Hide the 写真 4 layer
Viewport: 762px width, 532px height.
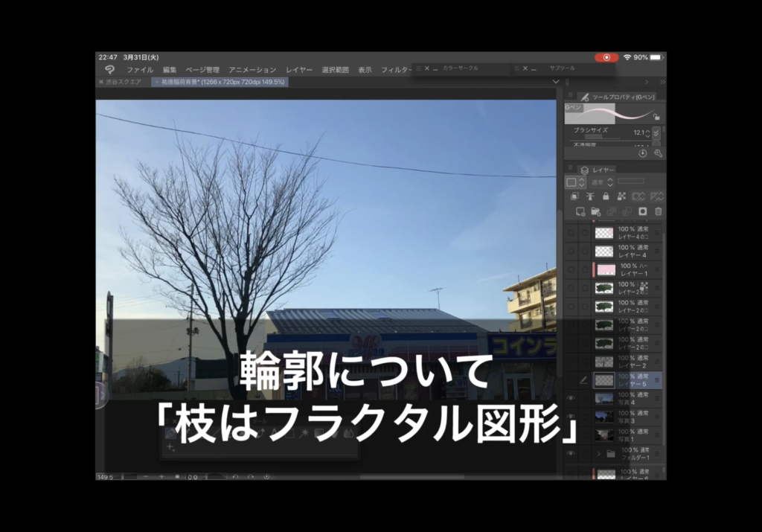[x=571, y=398]
